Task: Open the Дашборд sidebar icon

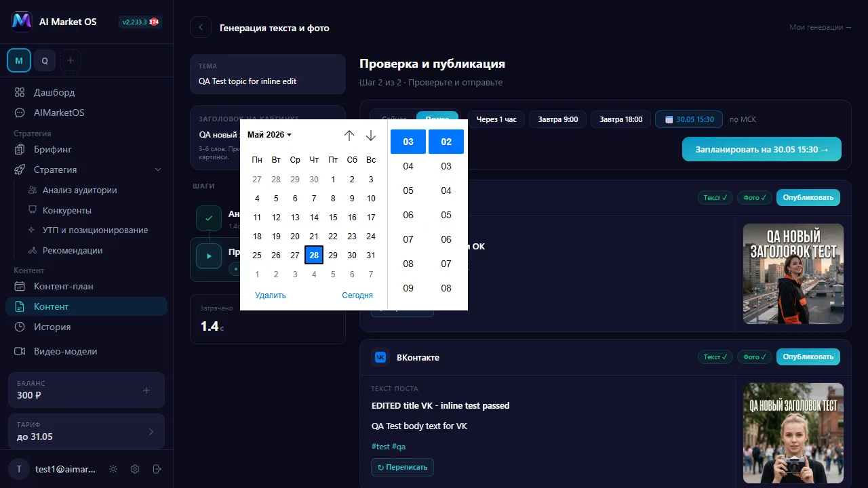Action: [20, 92]
